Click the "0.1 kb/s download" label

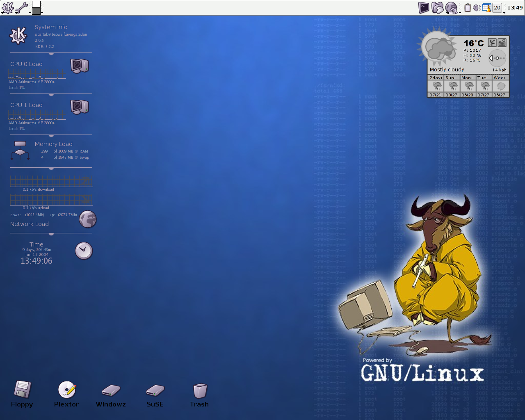coord(39,189)
